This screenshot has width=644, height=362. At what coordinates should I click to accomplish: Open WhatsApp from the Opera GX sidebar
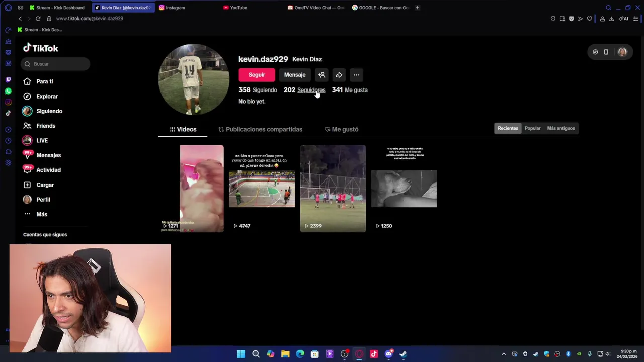pyautogui.click(x=8, y=91)
